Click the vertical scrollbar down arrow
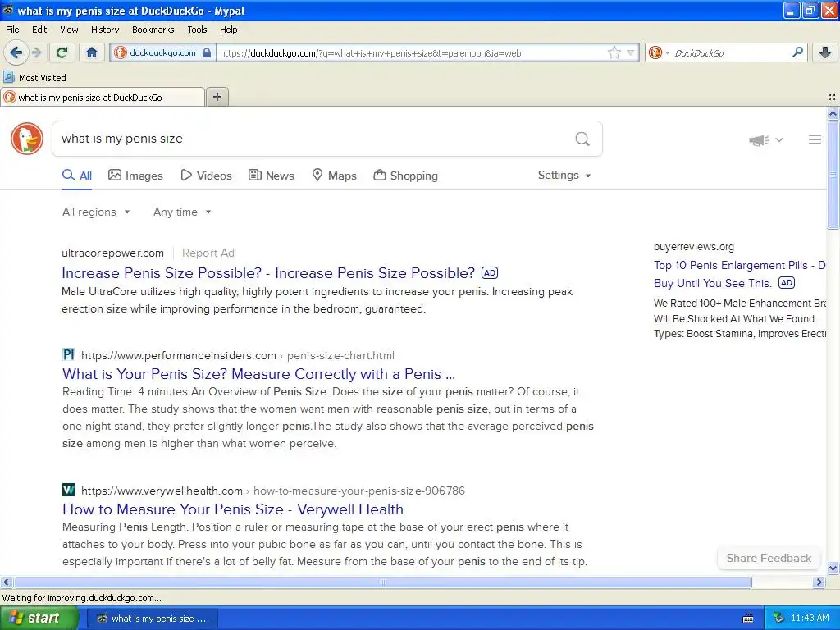The height and width of the screenshot is (630, 840). pos(833,568)
